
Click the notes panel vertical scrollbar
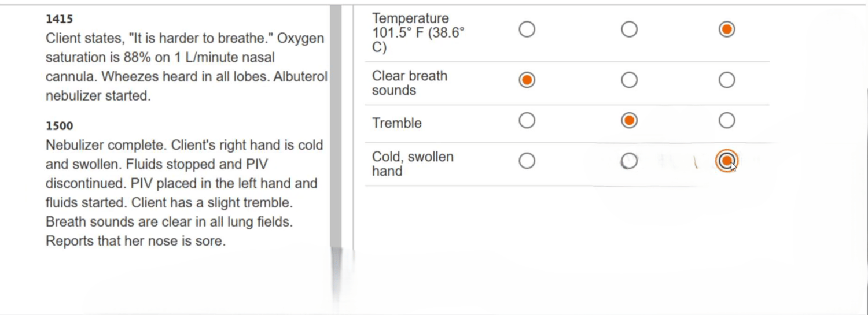point(336,126)
